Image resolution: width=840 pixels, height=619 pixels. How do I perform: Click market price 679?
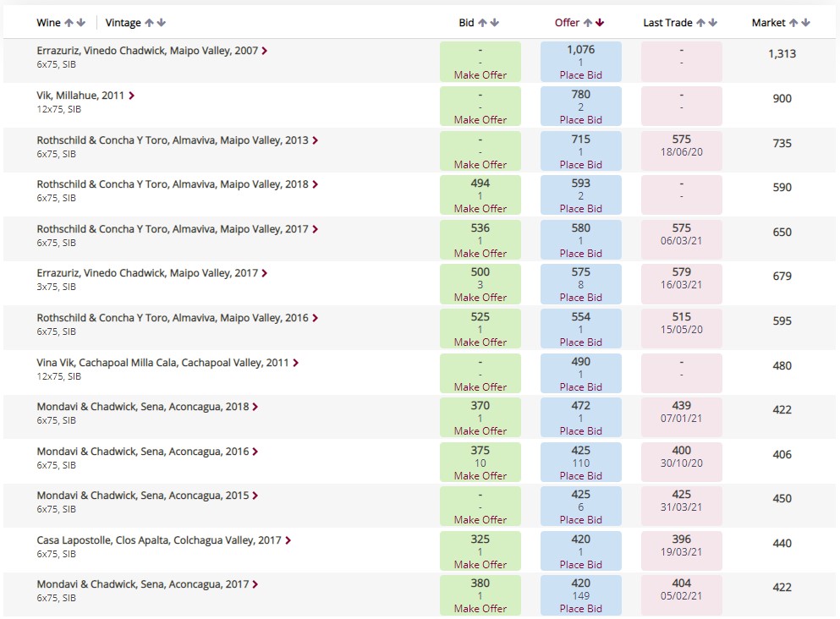click(782, 277)
